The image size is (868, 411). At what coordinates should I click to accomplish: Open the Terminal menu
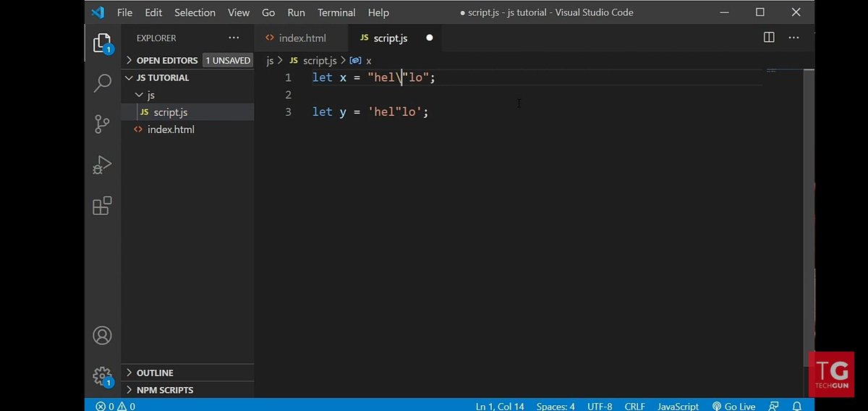point(336,12)
